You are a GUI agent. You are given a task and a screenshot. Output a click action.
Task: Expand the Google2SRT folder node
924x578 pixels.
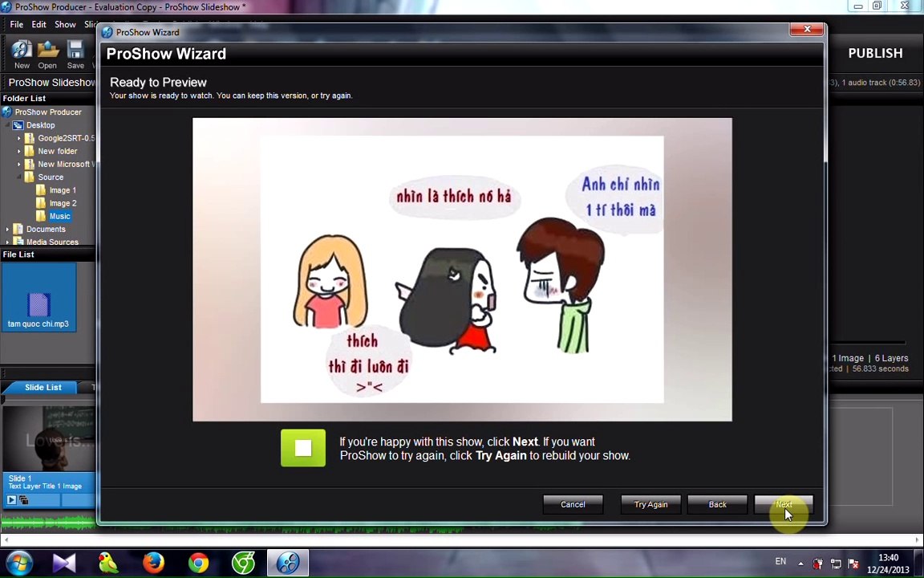[18, 139]
